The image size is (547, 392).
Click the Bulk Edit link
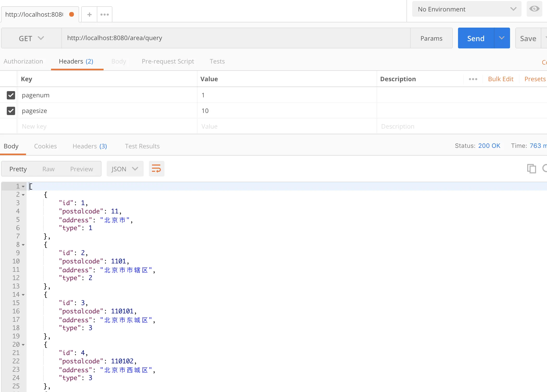tap(500, 79)
